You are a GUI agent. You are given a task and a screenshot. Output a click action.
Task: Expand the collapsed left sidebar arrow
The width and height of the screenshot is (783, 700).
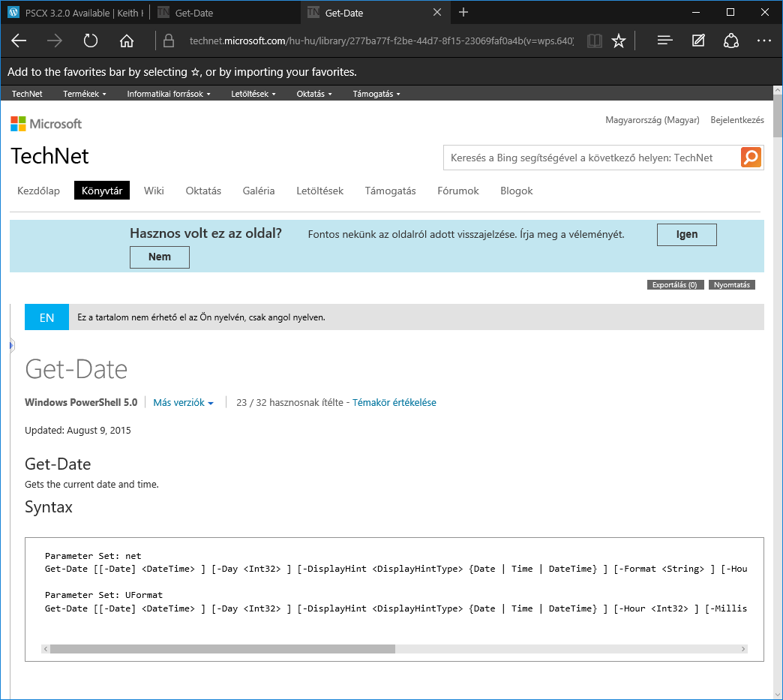point(12,345)
